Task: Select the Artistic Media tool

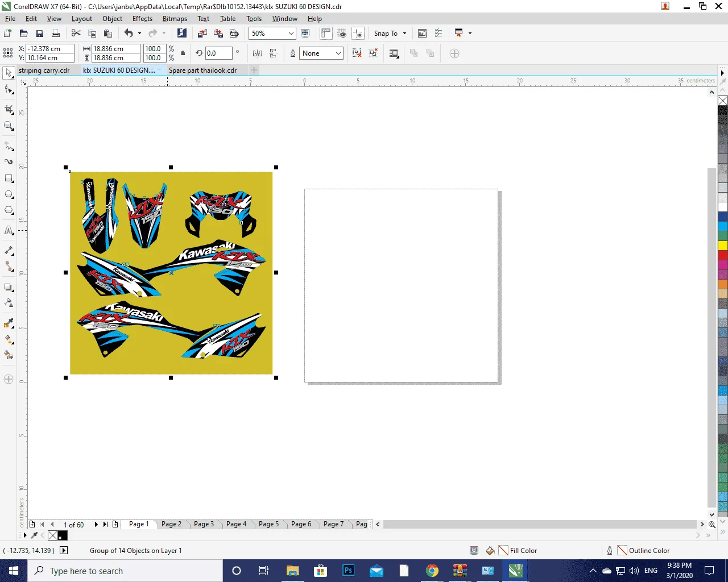Action: [9, 162]
